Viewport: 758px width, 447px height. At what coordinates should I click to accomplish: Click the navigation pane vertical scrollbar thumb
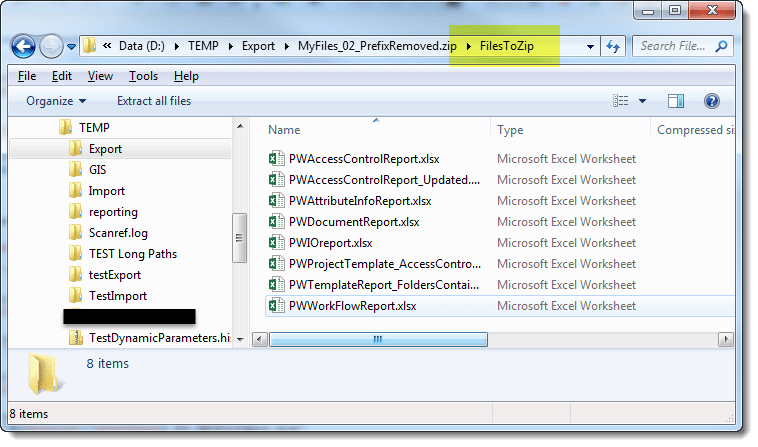[x=239, y=238]
